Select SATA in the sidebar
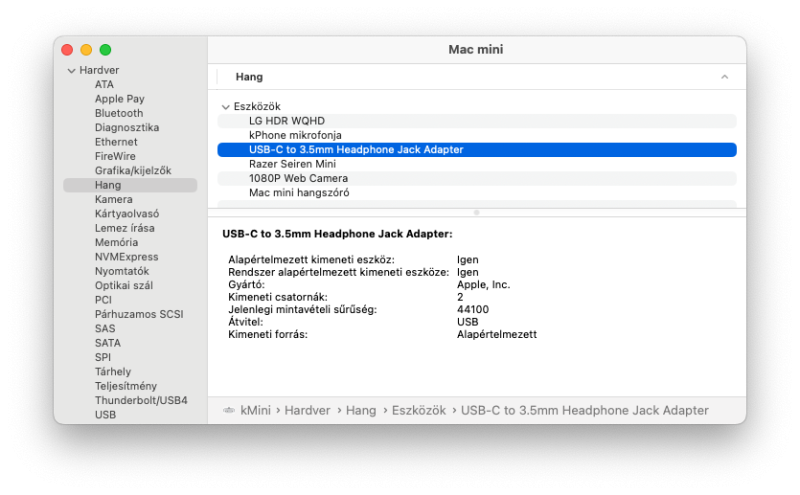Screen dimensions: 800x495 (108, 343)
